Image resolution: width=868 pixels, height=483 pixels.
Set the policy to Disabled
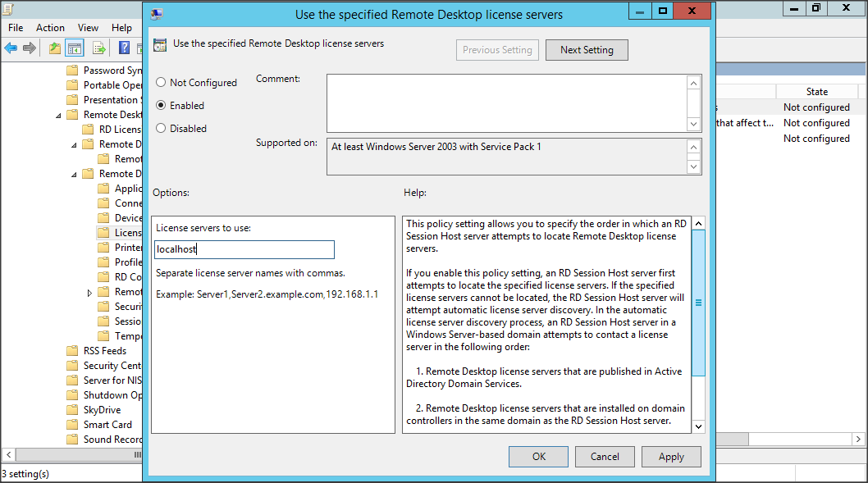point(161,129)
